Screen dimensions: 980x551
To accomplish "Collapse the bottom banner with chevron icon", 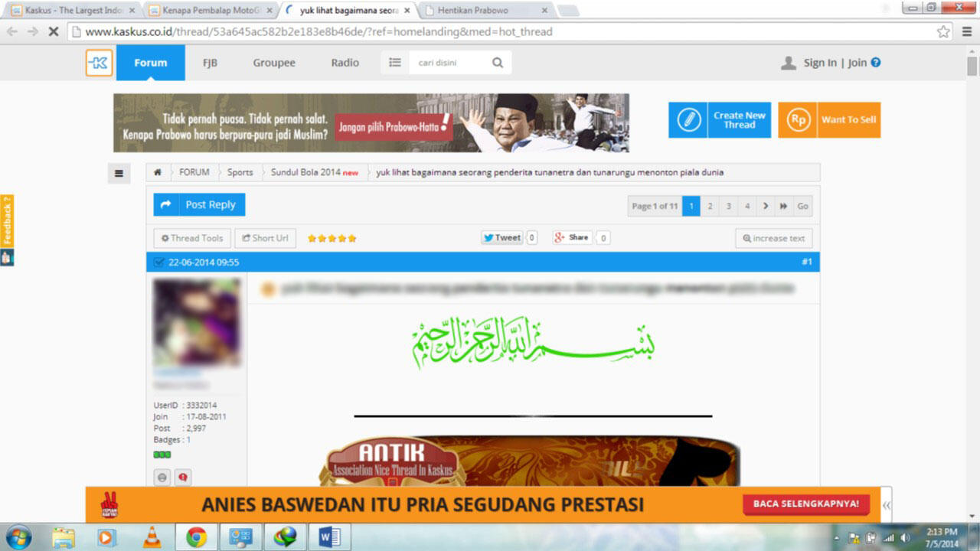I will (x=887, y=505).
